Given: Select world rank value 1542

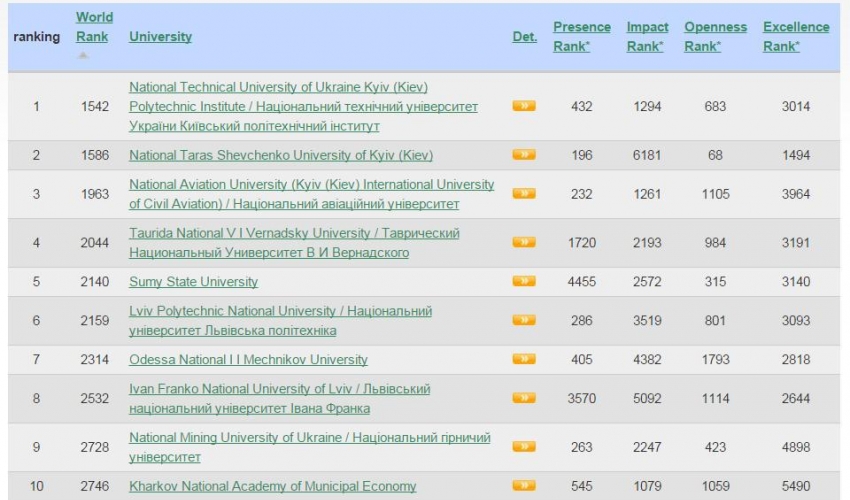Looking at the screenshot, I should click(x=94, y=106).
